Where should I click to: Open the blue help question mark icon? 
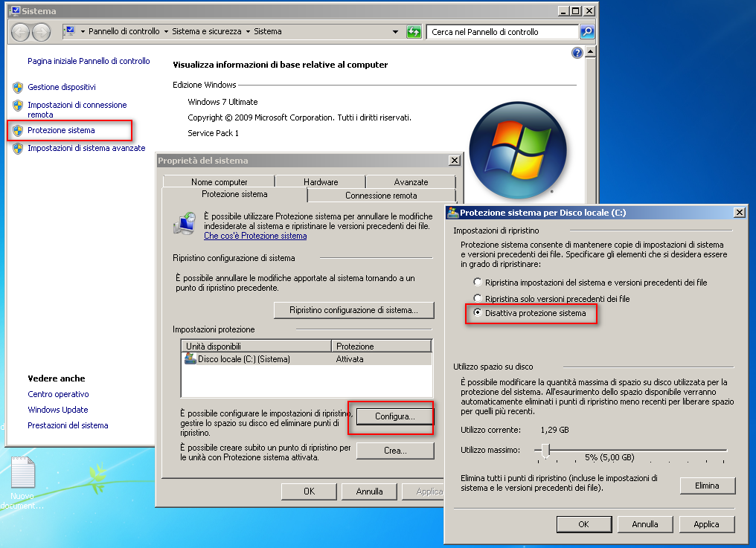tap(577, 53)
